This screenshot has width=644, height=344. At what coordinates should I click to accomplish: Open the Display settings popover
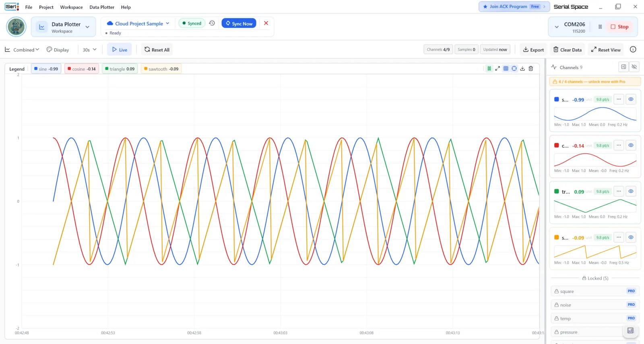(x=58, y=50)
